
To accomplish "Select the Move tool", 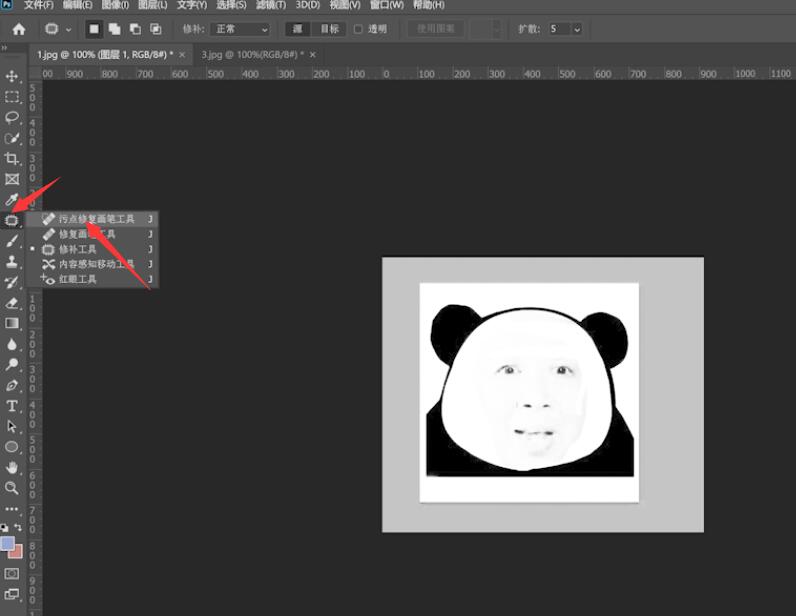I will [12, 76].
